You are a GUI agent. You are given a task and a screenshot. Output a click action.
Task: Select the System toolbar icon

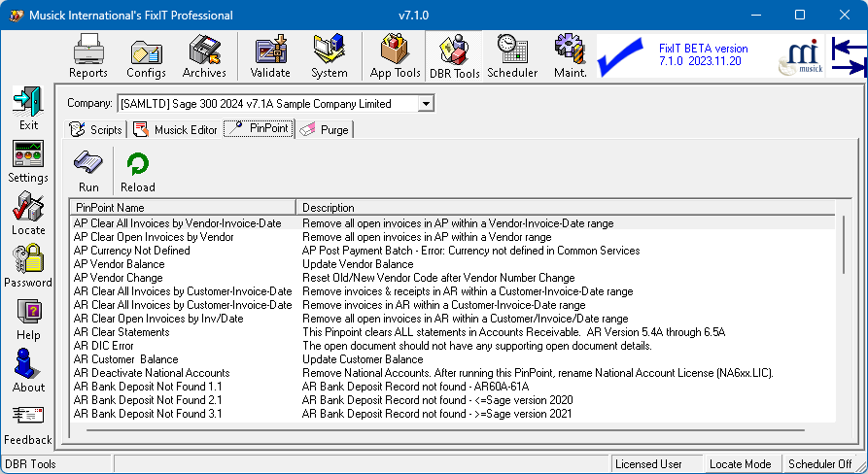(329, 56)
